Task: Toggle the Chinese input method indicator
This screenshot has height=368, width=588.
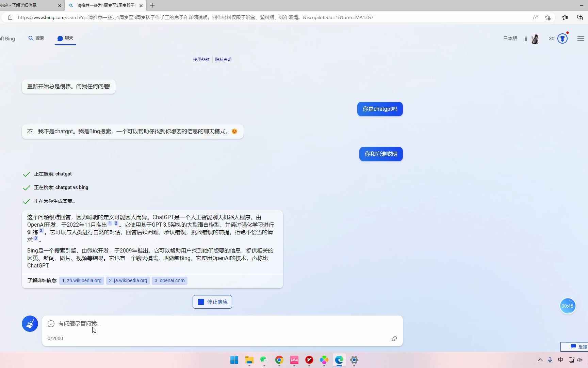Action: (x=560, y=360)
